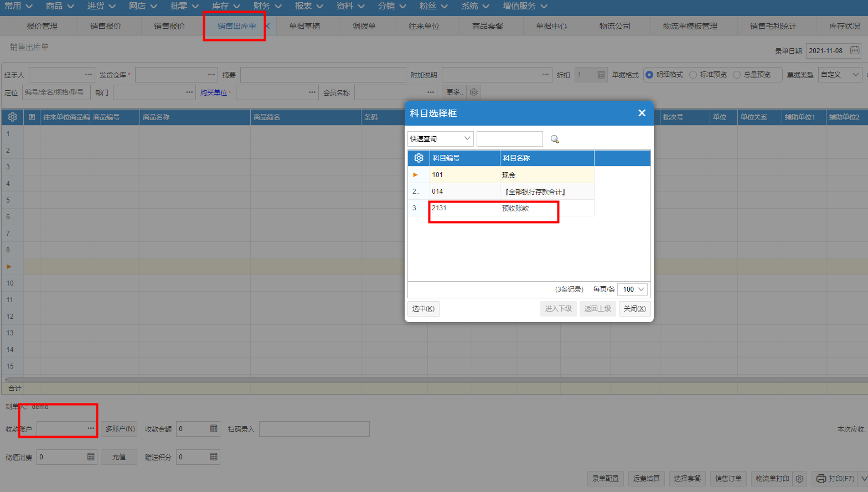Screen dimensions: 868x492
Task: Open the calendar picker beside 录单日期
Action: 855,50
